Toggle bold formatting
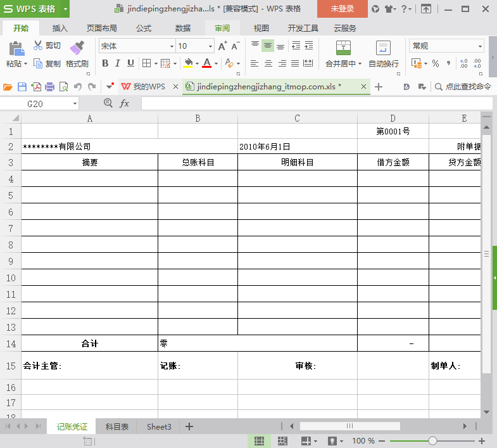 (105, 63)
